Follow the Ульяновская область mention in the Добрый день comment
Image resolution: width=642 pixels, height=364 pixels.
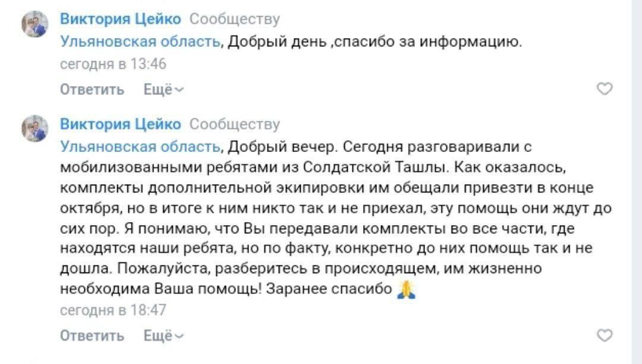click(x=141, y=42)
